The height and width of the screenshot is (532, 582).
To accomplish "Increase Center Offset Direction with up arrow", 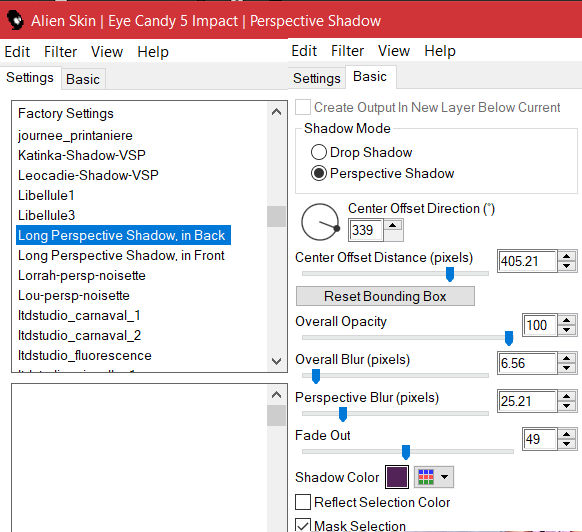I will [393, 225].
